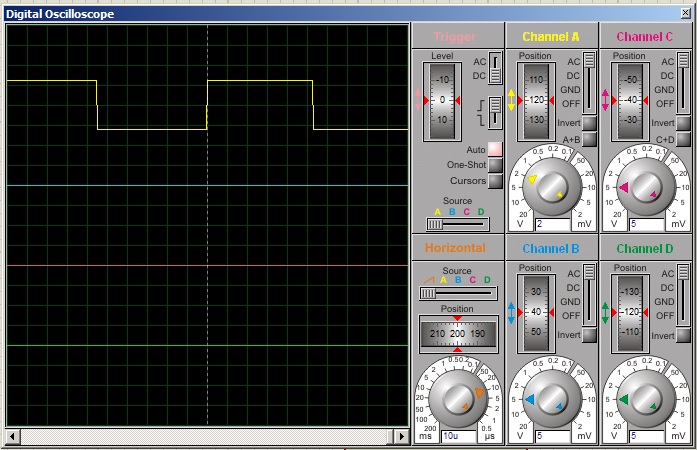Screen dimensions: 697x450
Task: Click the blue Channel B position arrows
Action: coord(511,313)
